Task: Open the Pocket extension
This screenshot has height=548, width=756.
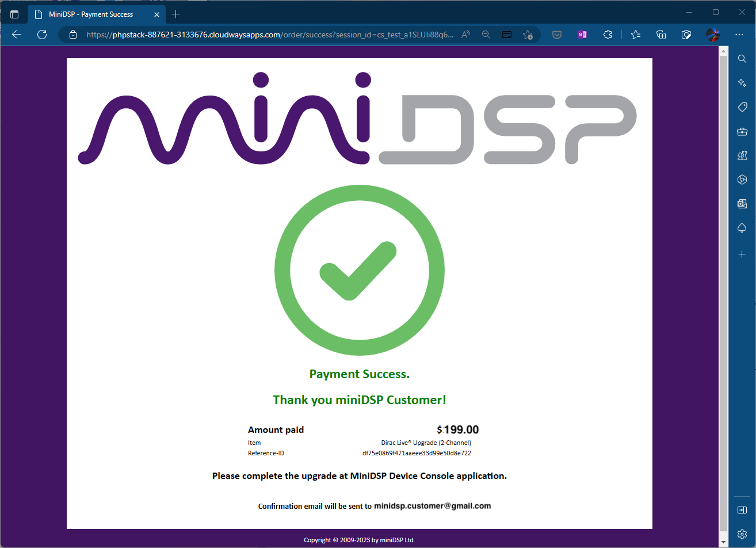Action: pyautogui.click(x=557, y=35)
